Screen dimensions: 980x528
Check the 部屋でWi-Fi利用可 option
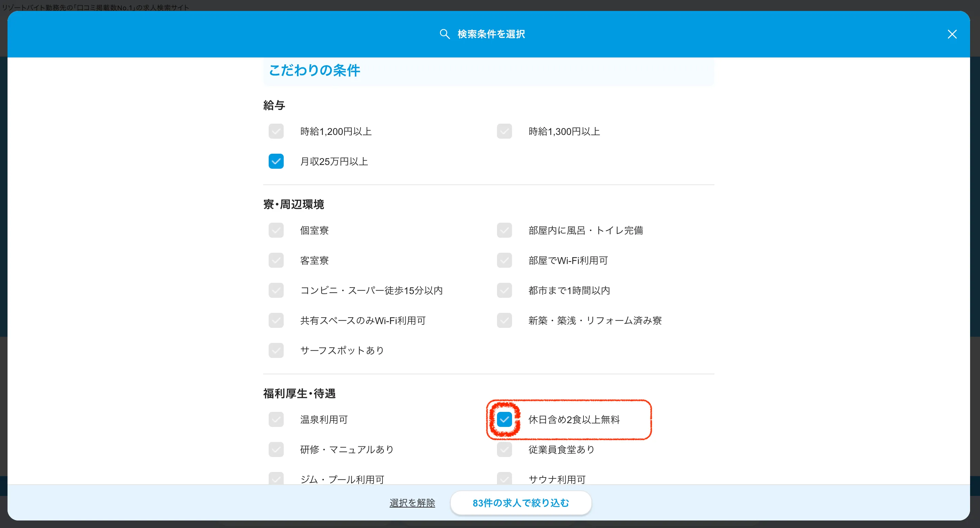pos(504,260)
